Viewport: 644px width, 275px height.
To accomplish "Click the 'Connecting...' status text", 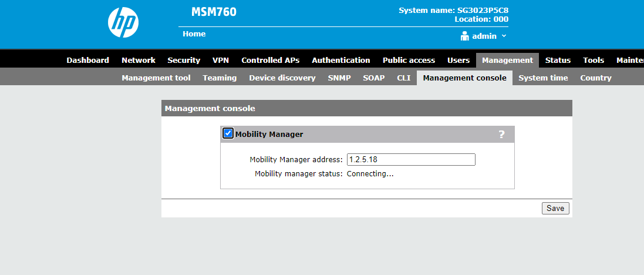I will [x=370, y=174].
